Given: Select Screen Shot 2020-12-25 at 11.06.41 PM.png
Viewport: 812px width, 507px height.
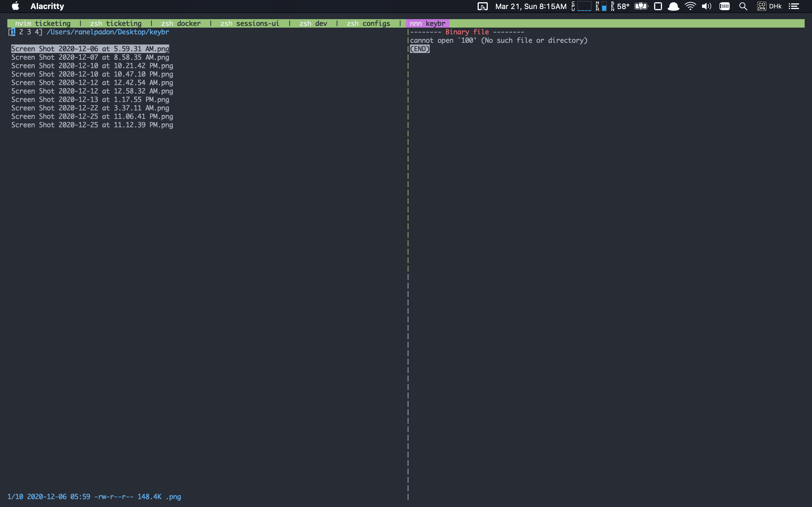Looking at the screenshot, I should tap(92, 116).
